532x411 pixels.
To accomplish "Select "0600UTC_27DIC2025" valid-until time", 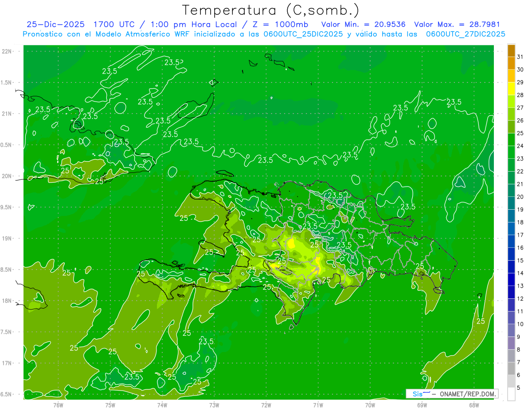I will [x=465, y=34].
